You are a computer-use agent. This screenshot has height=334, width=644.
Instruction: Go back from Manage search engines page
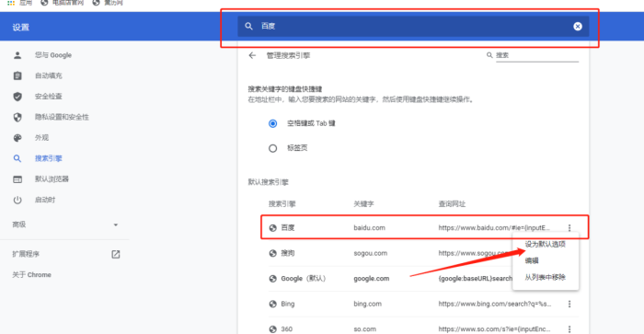tap(252, 55)
